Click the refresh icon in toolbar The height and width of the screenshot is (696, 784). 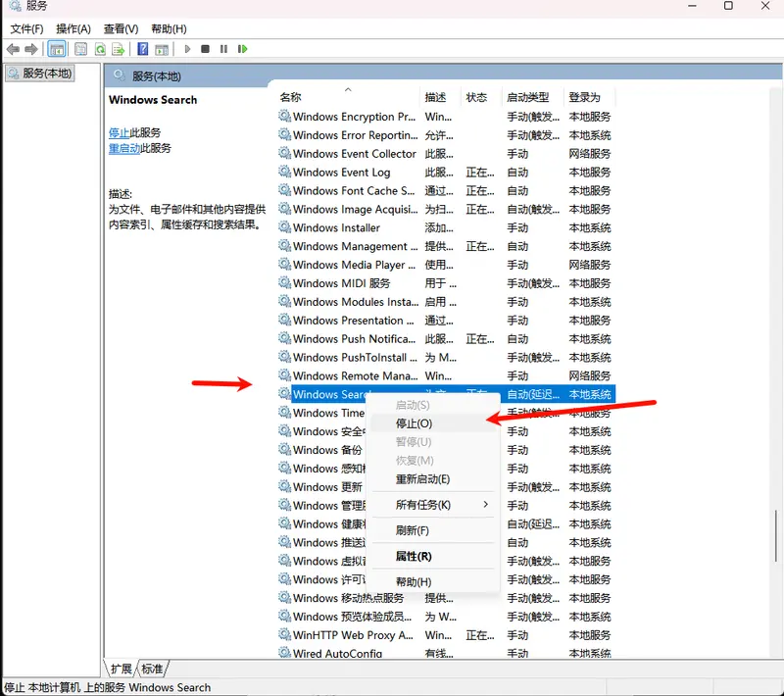pos(100,49)
